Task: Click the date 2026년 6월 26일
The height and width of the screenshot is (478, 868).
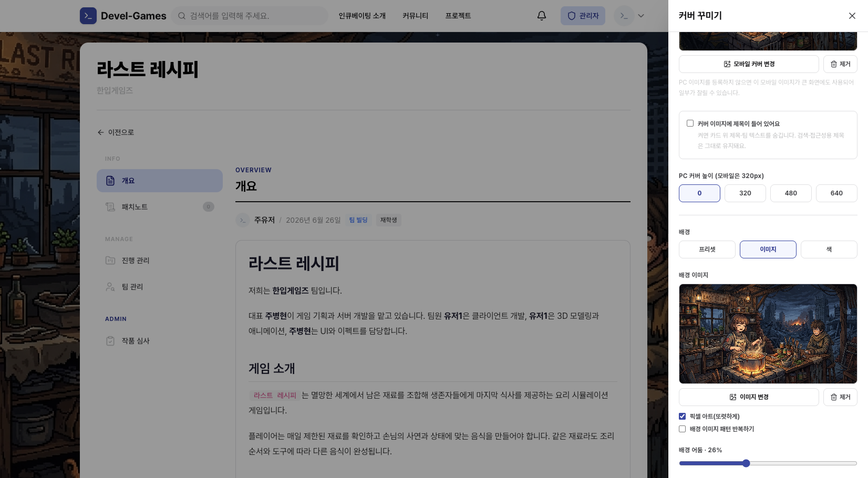Action: coord(313,220)
